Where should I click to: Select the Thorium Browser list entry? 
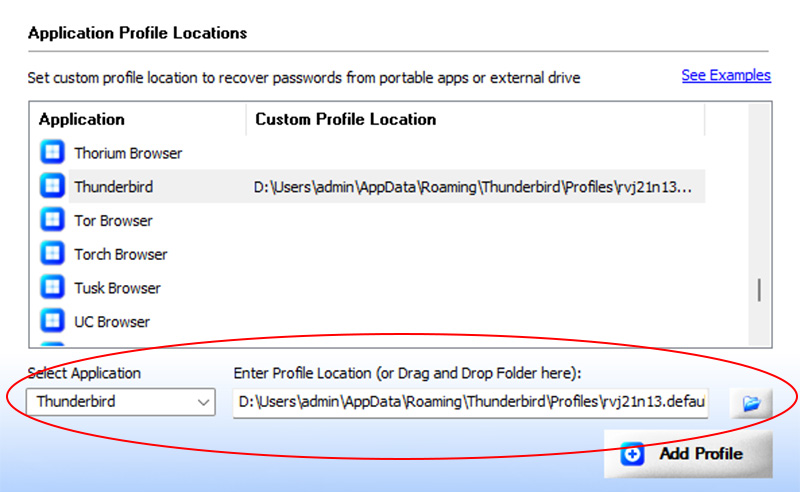tap(128, 153)
